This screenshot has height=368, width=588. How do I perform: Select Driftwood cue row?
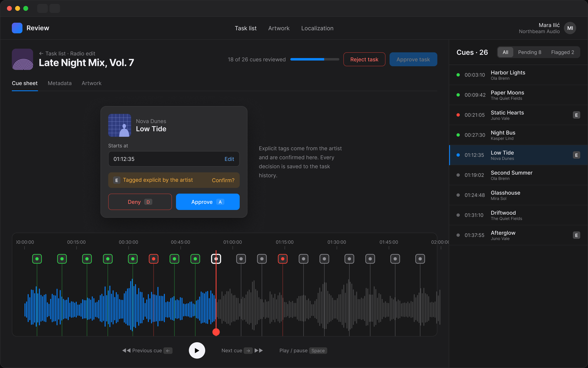519,215
